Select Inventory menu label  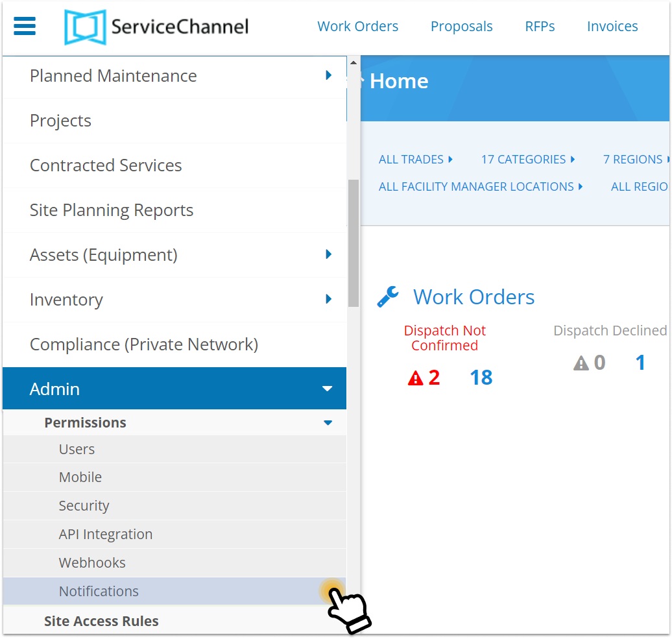[x=66, y=300]
